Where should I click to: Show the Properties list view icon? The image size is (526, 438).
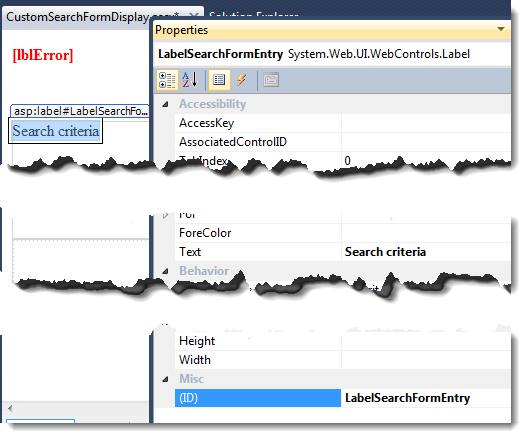click(219, 80)
